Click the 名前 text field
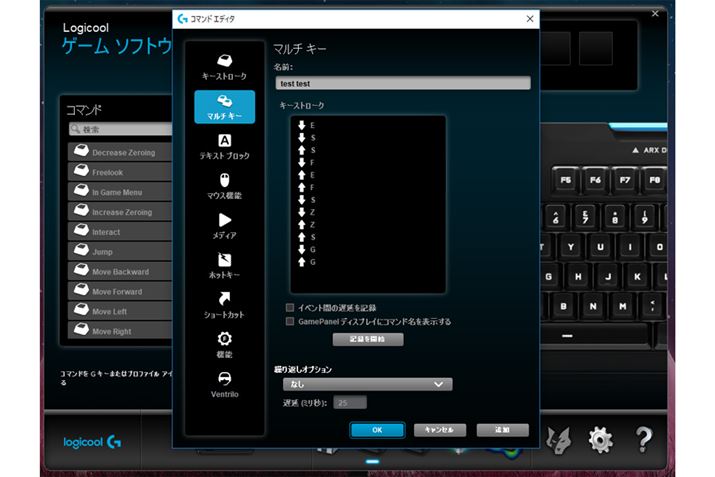Screen dimensions: 715x477 click(402, 83)
